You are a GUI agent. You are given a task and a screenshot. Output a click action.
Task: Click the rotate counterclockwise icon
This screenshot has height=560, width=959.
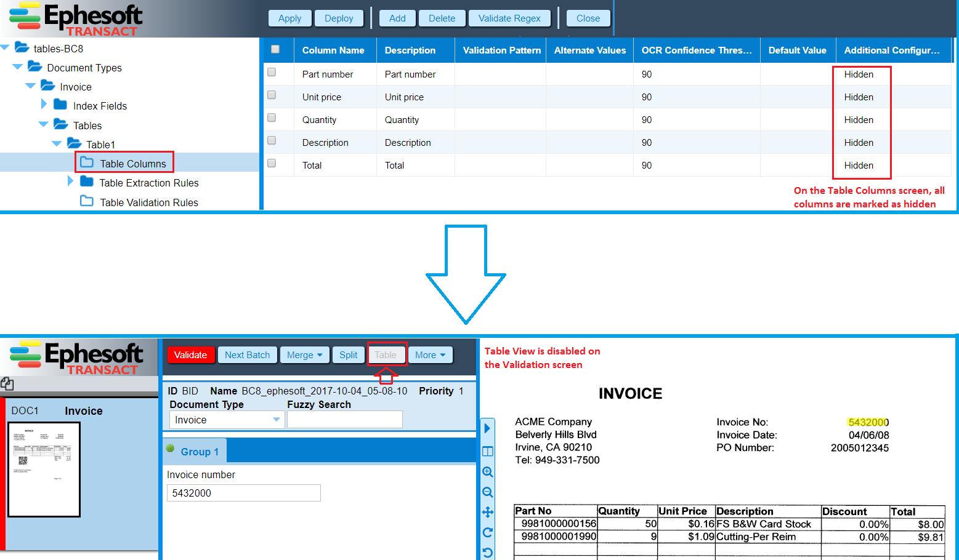click(x=488, y=553)
